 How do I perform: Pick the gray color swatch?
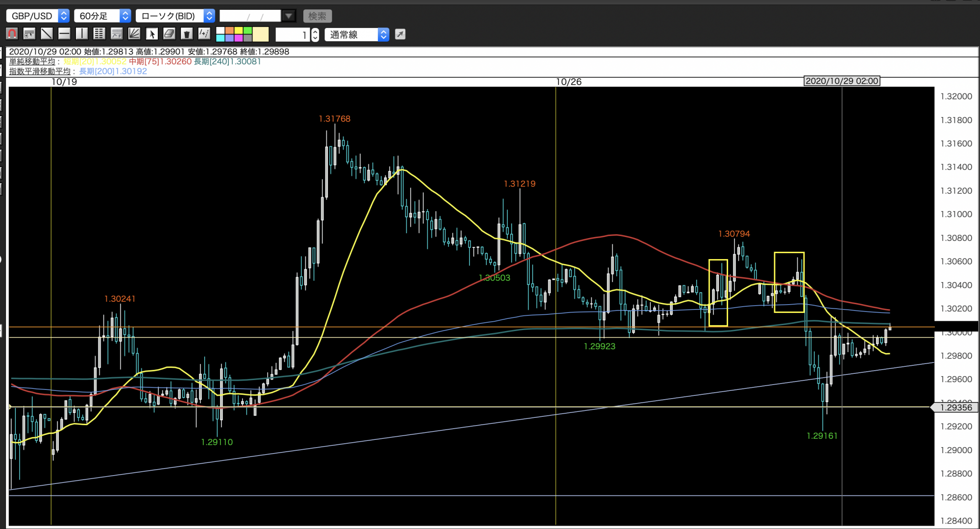[247, 38]
